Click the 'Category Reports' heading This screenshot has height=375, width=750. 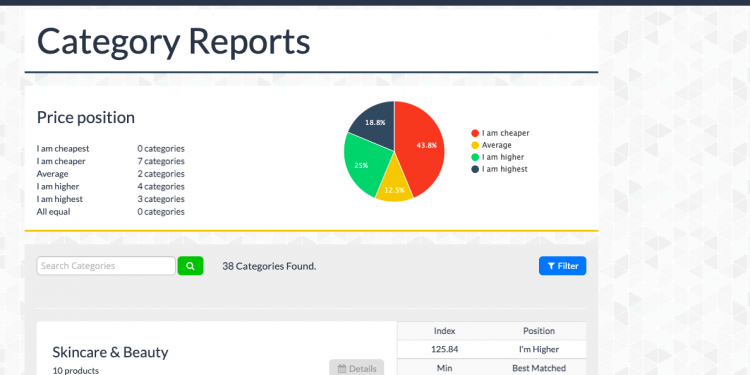[174, 42]
